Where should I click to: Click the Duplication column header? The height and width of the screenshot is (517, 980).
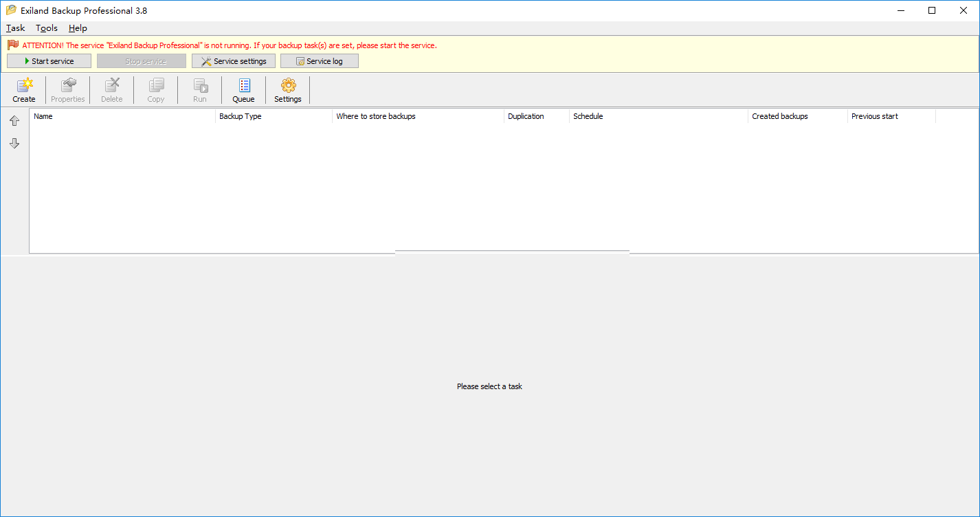coord(537,116)
